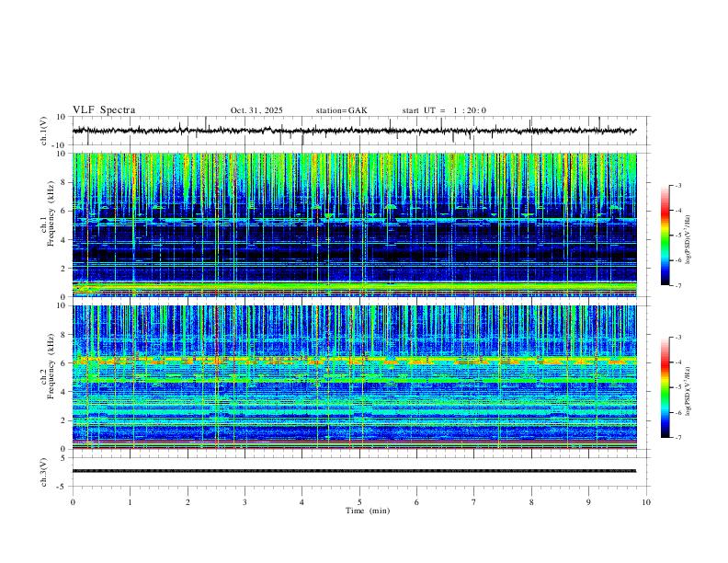Click the '-7' label on ch.2 color bar
The height and width of the screenshot is (563, 728).
(x=678, y=438)
